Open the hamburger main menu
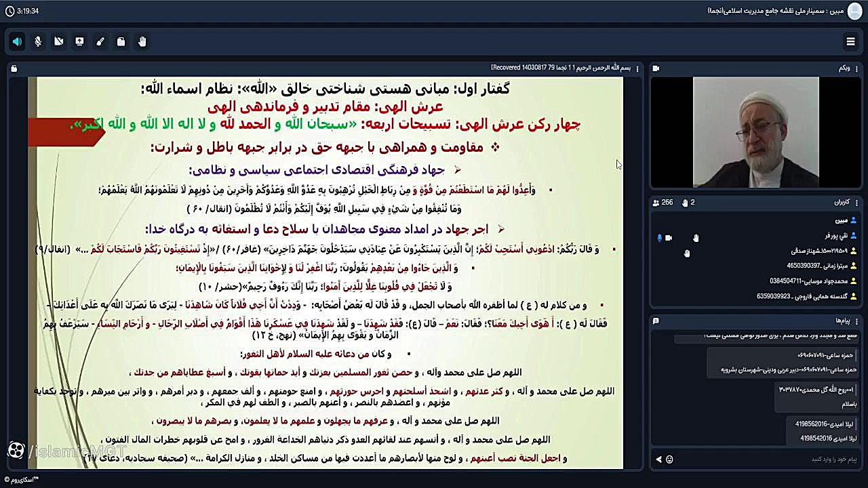868x488 pixels. coord(850,41)
